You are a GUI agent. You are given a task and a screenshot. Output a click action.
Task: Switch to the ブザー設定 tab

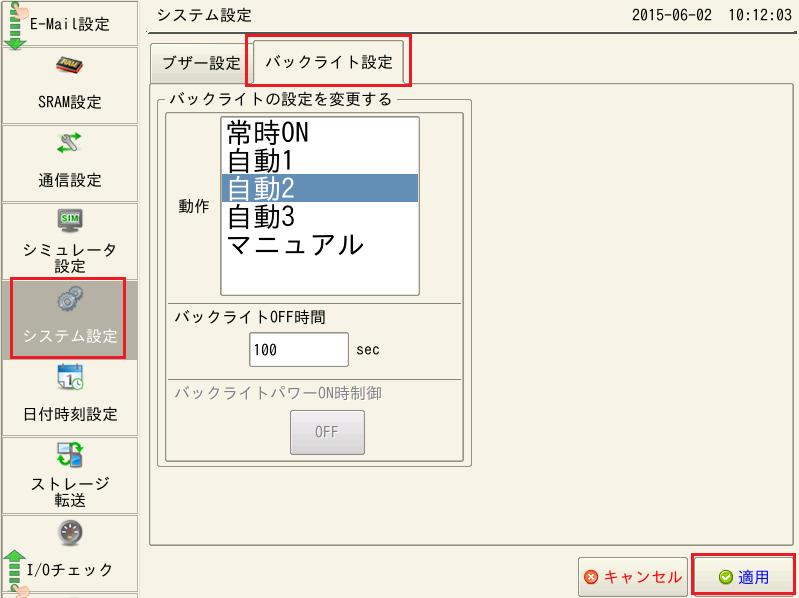(x=201, y=63)
